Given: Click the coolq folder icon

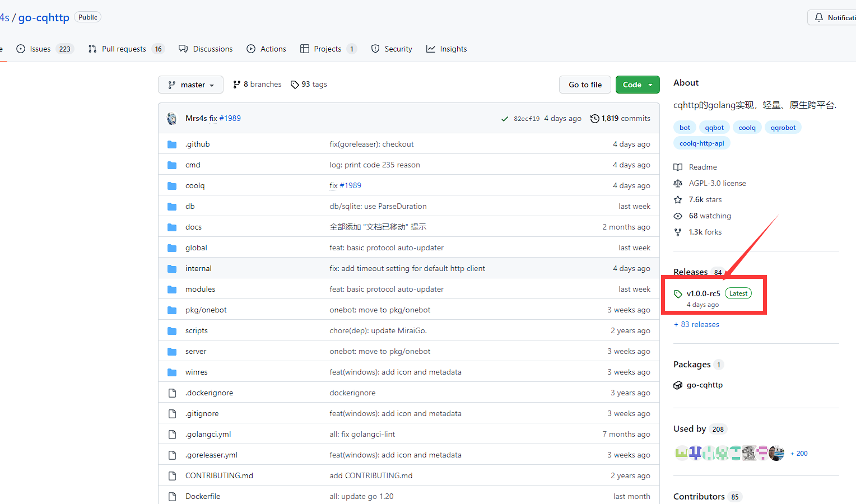Looking at the screenshot, I should tap(172, 186).
